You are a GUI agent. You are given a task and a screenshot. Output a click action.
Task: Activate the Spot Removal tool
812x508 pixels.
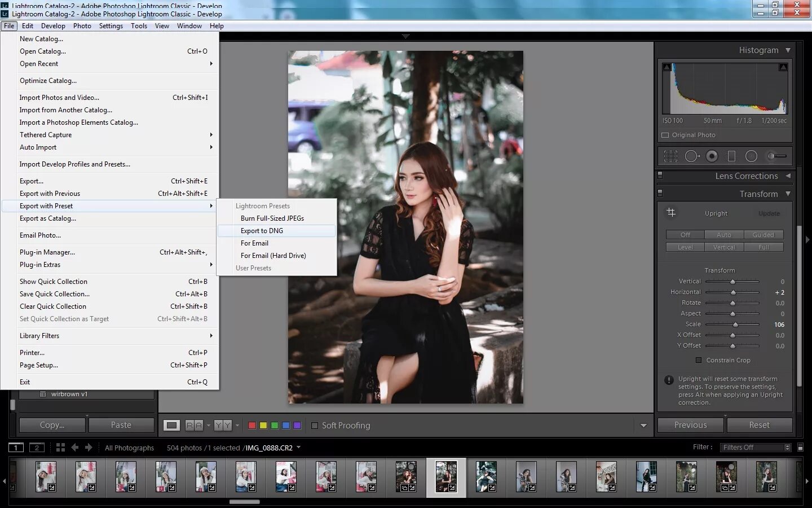click(x=692, y=156)
